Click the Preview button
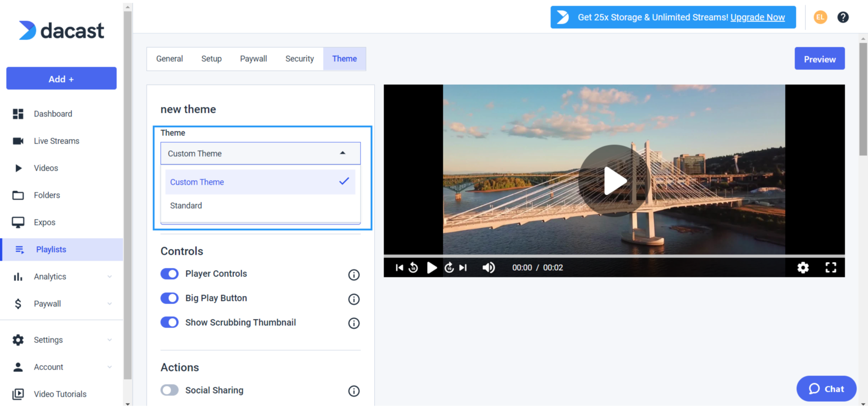Screen dimensions: 868x408 point(819,58)
